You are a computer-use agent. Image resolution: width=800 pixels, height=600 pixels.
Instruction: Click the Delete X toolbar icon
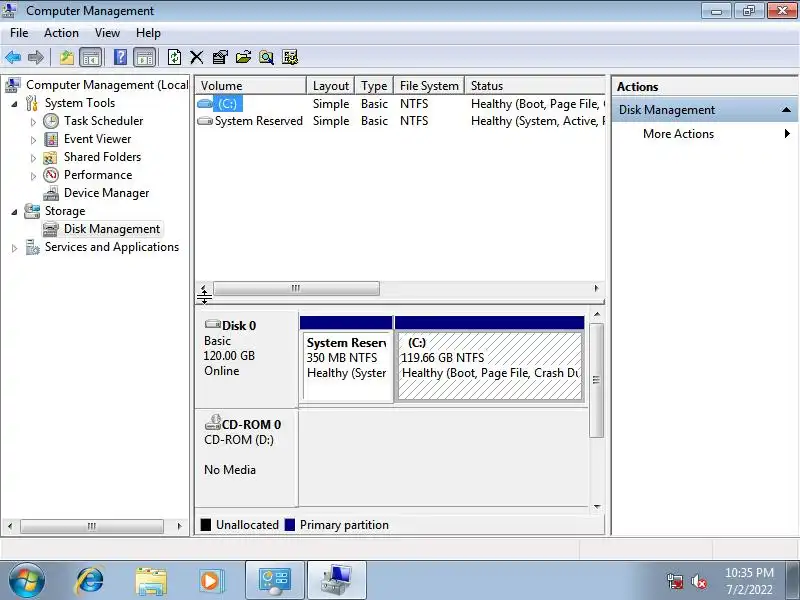click(196, 57)
